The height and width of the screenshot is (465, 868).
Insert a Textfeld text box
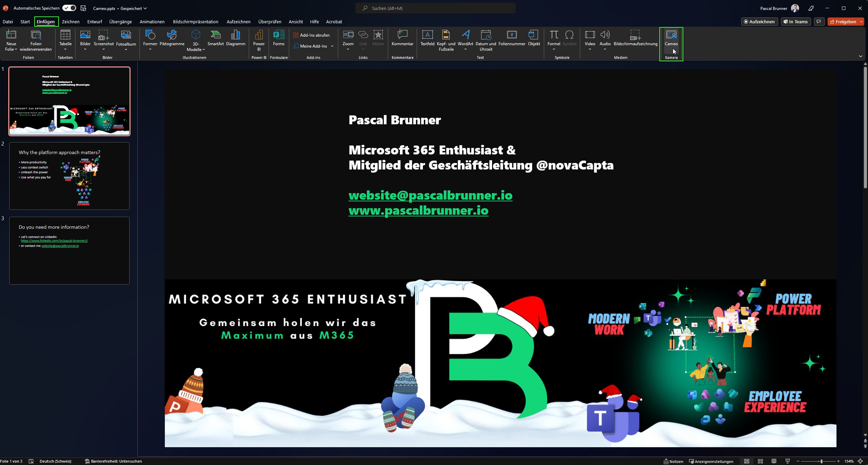[427, 38]
